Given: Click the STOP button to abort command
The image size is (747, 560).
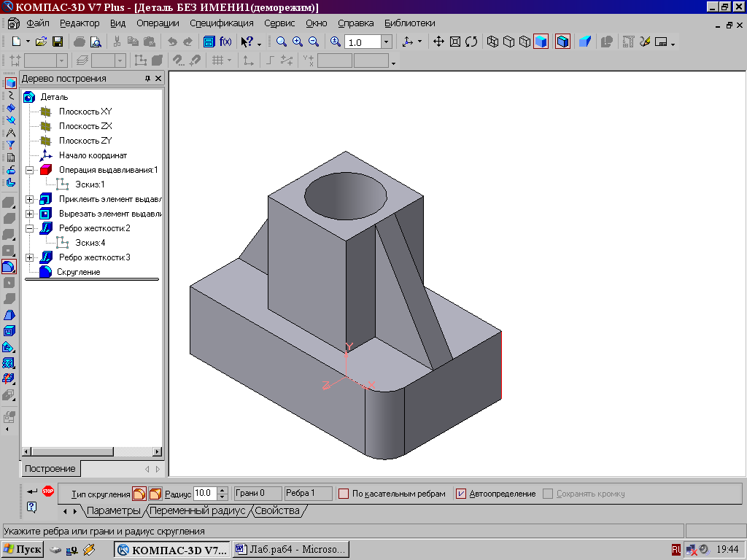Looking at the screenshot, I should tap(48, 491).
